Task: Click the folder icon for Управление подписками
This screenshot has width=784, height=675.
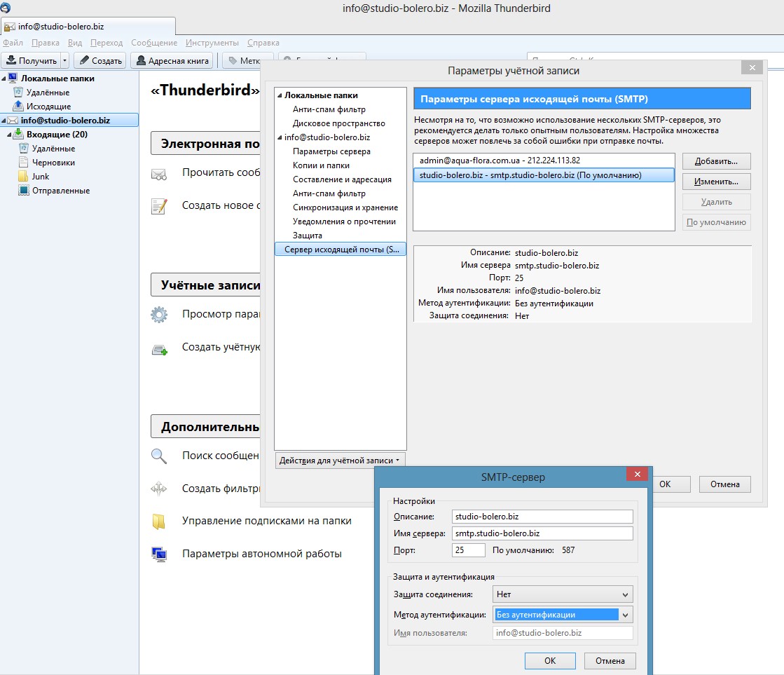Action: coord(158,521)
